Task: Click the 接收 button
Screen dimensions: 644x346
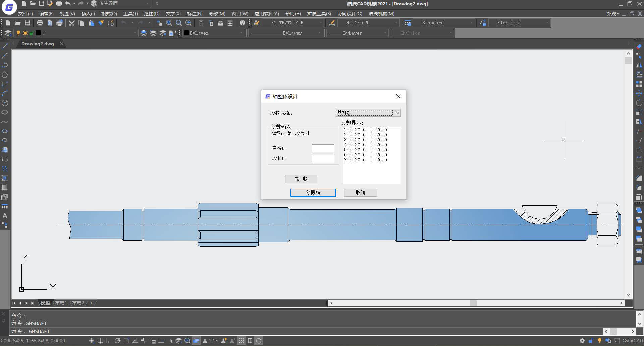Action: tap(301, 179)
